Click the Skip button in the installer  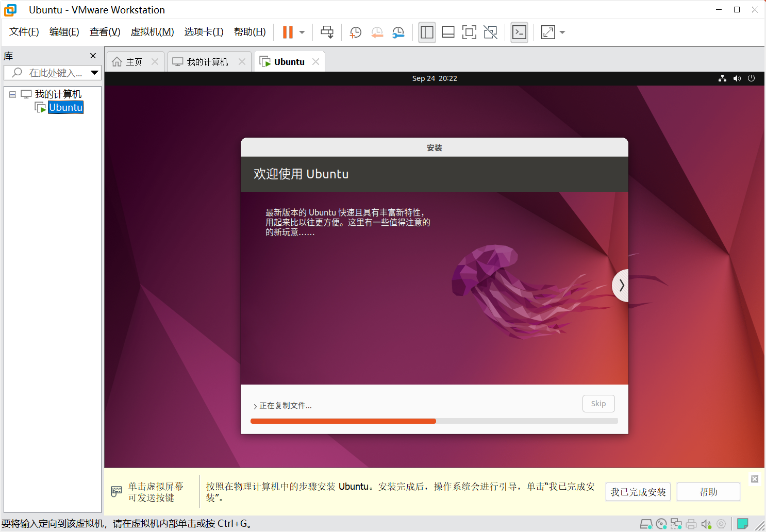[x=598, y=404]
